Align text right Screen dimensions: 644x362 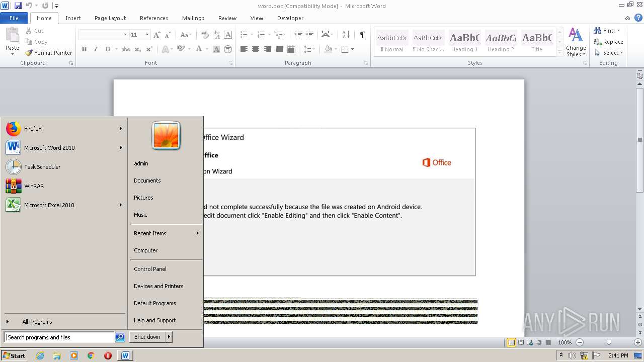[268, 49]
